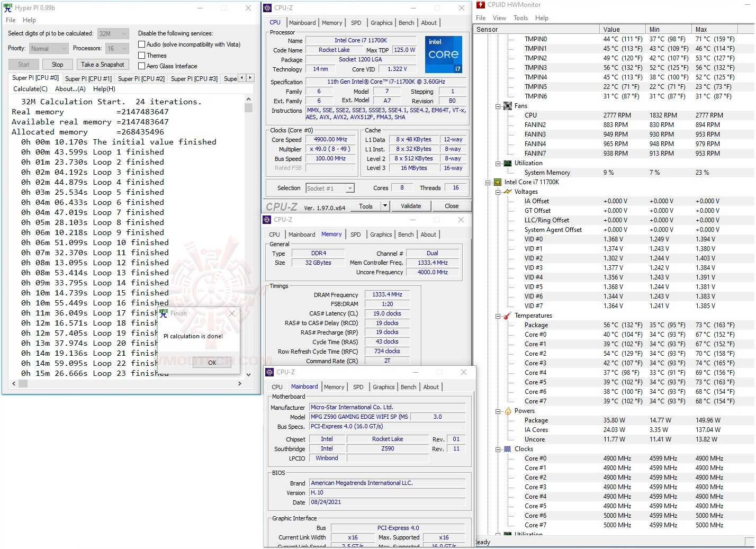The width and height of the screenshot is (756, 549).
Task: Close the HyperPI window using the X
Action: [x=248, y=8]
